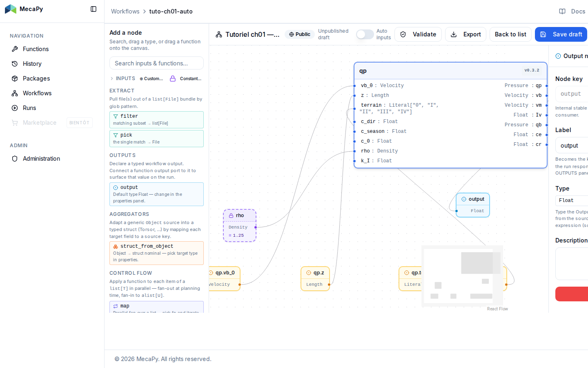Toggle the Auto inputs switch

tap(365, 34)
